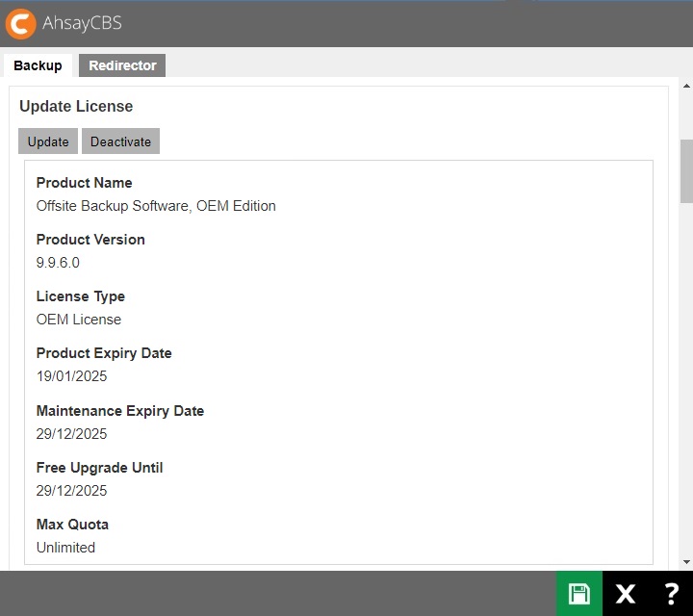Select date under Maintenance Expiry Date
The image size is (693, 616).
(x=71, y=434)
